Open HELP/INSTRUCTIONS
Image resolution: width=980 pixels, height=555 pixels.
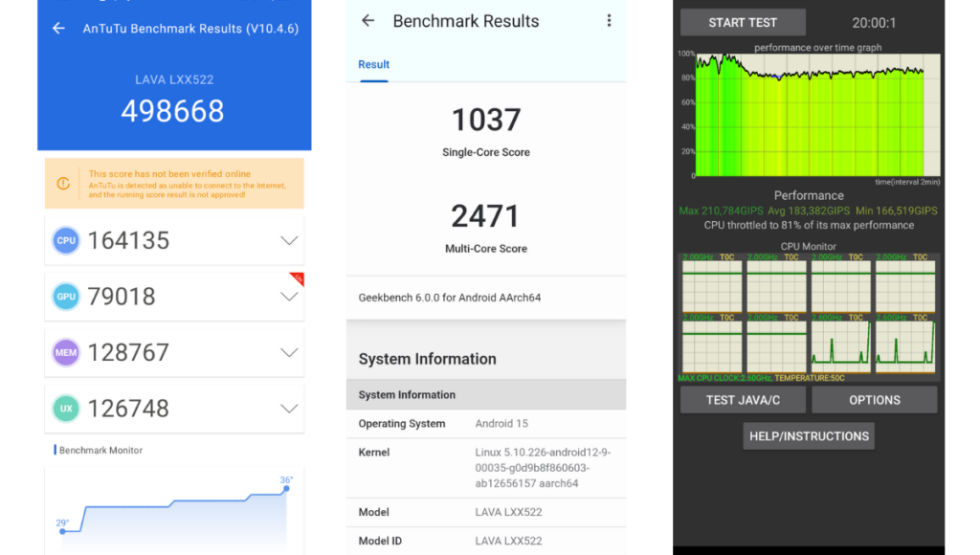click(x=809, y=436)
